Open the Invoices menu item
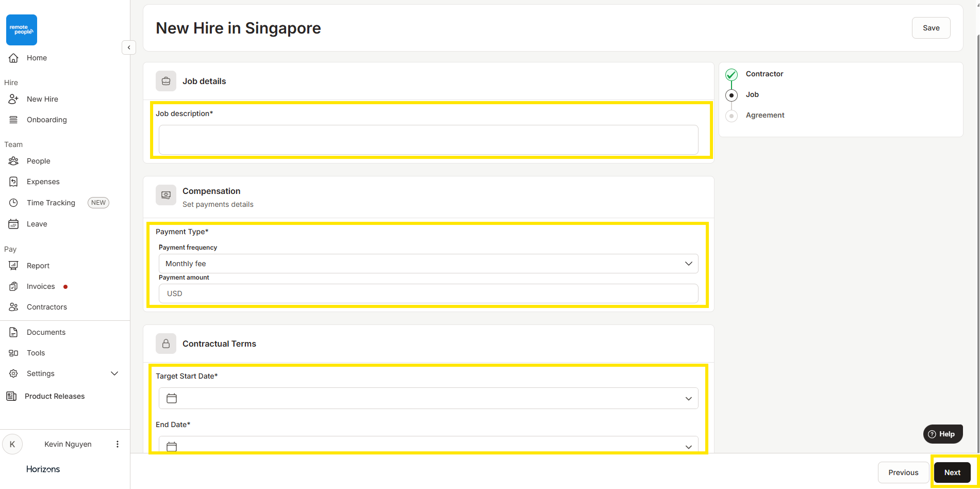The height and width of the screenshot is (489, 980). pos(41,286)
